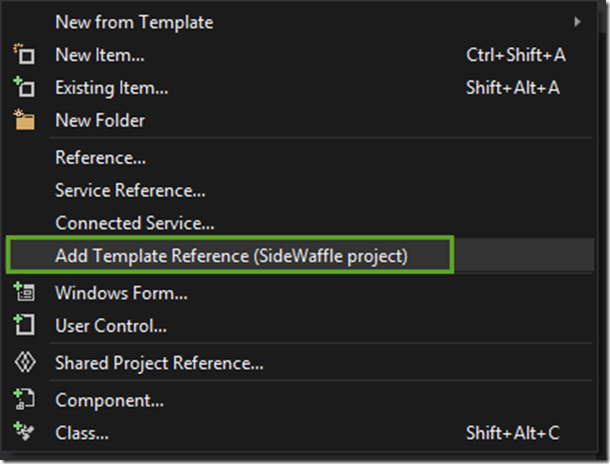Click the Class icon
610x464 pixels.
[x=24, y=432]
